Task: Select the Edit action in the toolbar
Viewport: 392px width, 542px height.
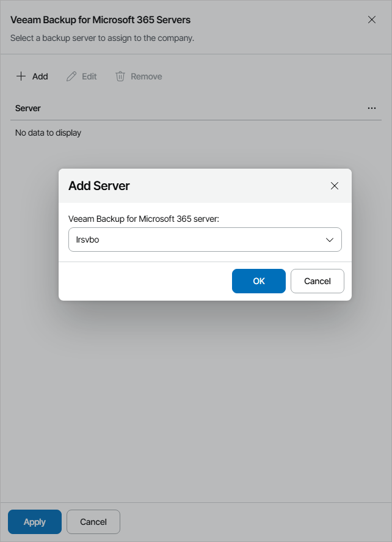Action: tap(81, 76)
